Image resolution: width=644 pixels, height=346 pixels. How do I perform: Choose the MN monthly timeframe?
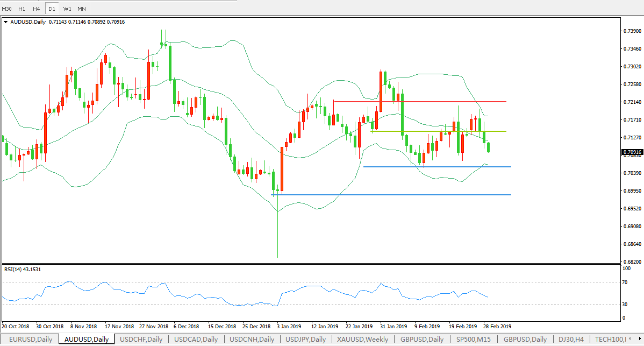click(81, 9)
